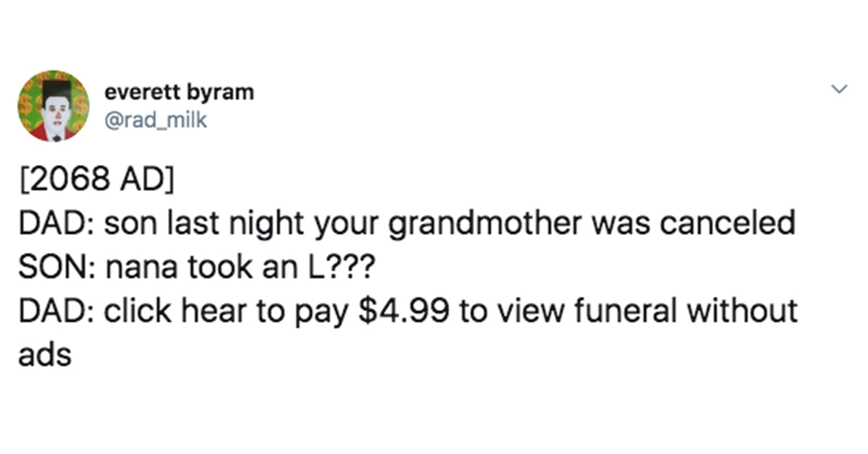Viewport: 868px width, 454px height.
Task: Select the SON label in the tweet
Action: click(x=54, y=268)
